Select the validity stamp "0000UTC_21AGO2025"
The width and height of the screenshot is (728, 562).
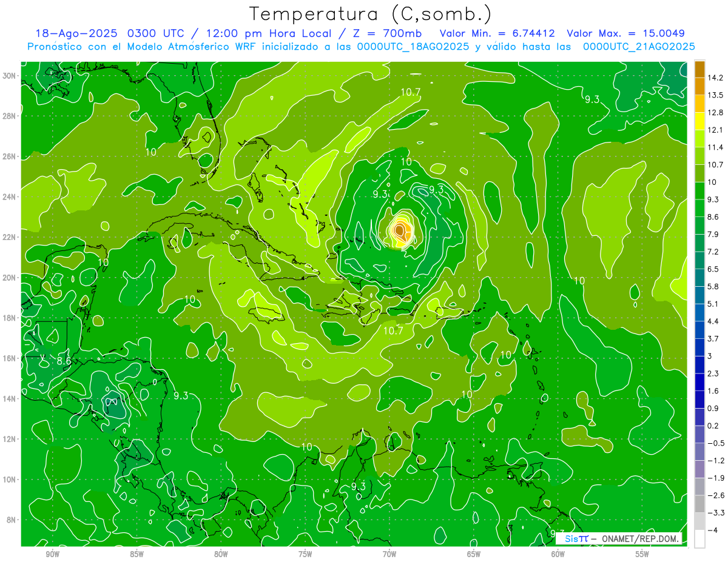point(638,47)
